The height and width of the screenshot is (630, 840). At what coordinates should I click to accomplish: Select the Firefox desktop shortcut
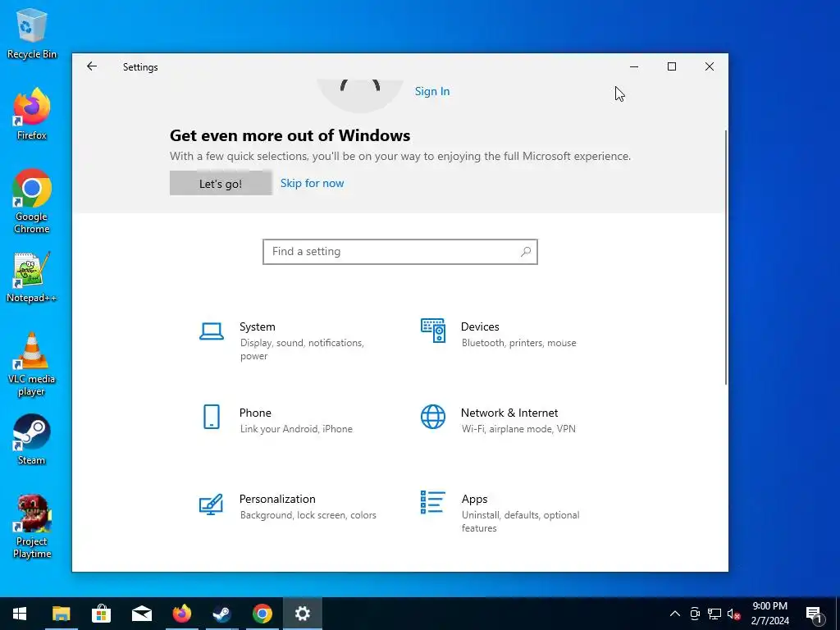coord(32,114)
